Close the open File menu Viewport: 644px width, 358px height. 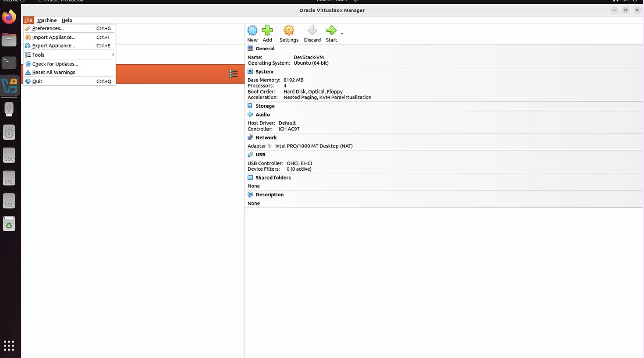pyautogui.click(x=28, y=20)
